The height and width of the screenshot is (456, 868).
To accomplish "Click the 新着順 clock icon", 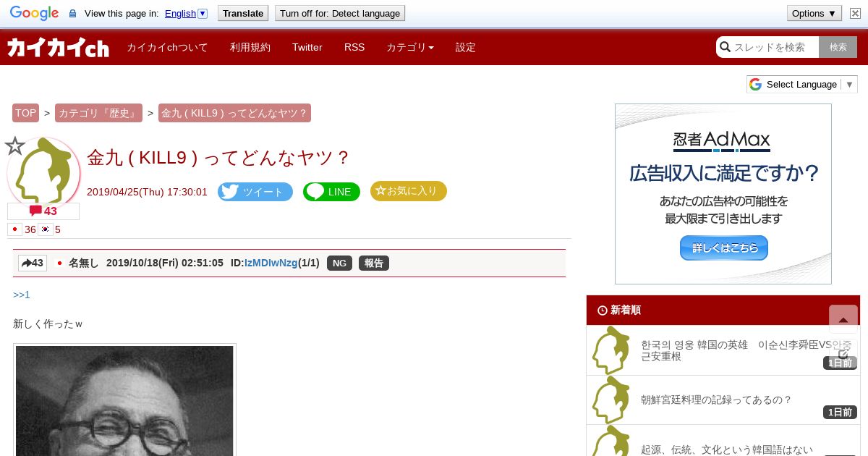I will point(602,311).
